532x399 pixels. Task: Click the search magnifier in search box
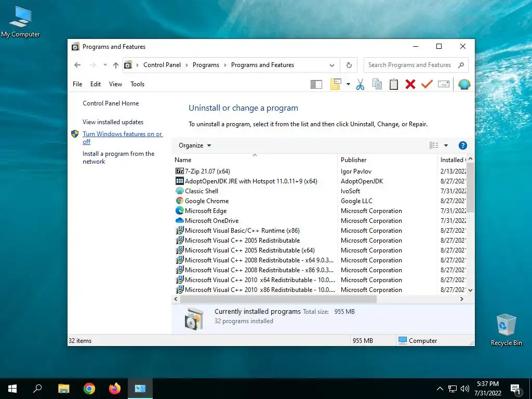tap(461, 65)
